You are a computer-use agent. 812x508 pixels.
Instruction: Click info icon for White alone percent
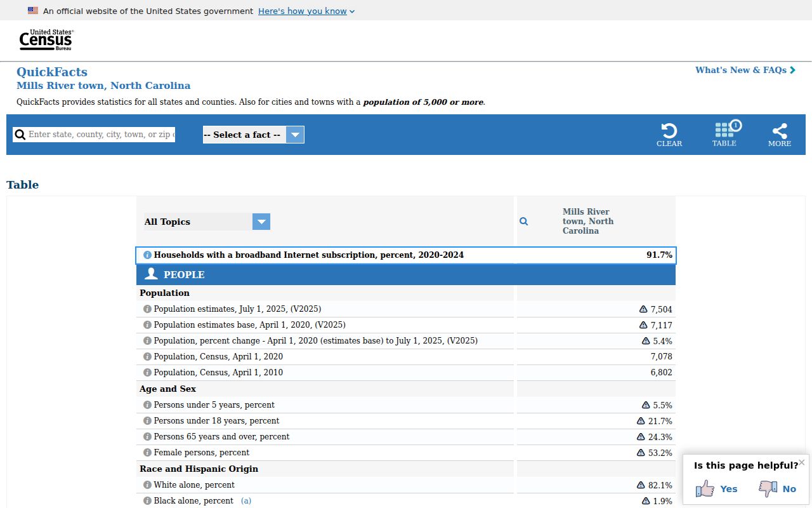[147, 485]
